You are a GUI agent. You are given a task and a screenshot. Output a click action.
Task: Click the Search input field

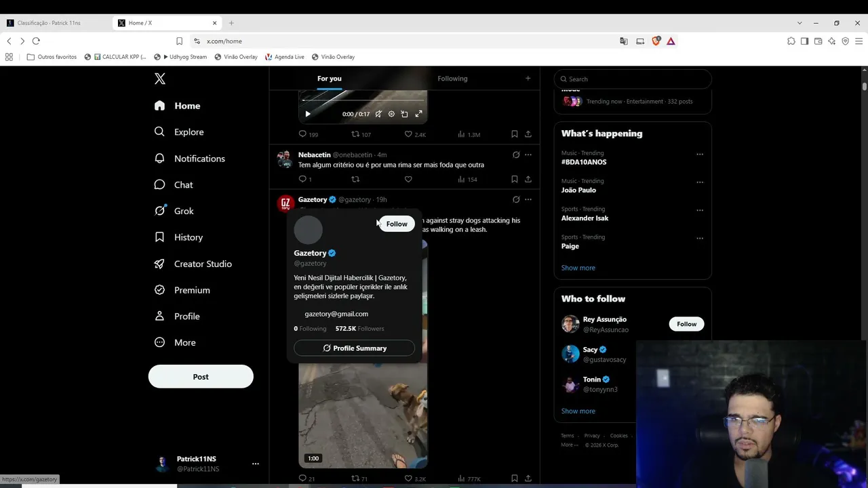pyautogui.click(x=633, y=79)
